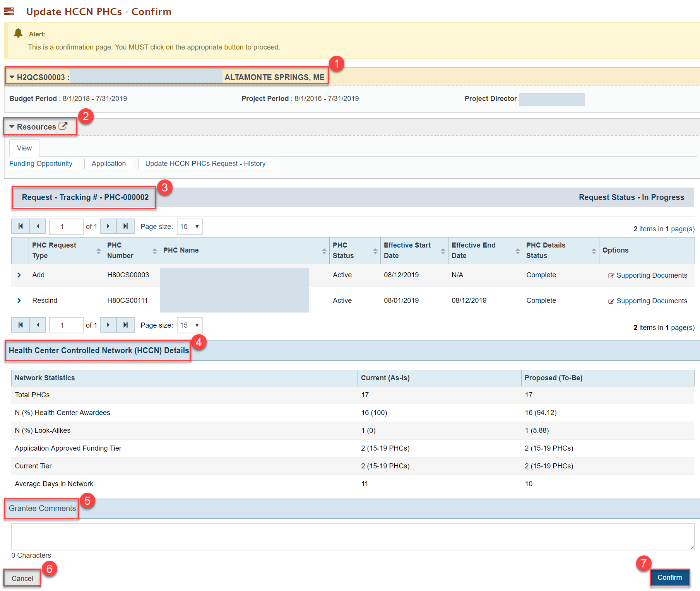Viewport: 700px width, 591px height.
Task: Go to previous page in bottom pager
Action: (38, 325)
